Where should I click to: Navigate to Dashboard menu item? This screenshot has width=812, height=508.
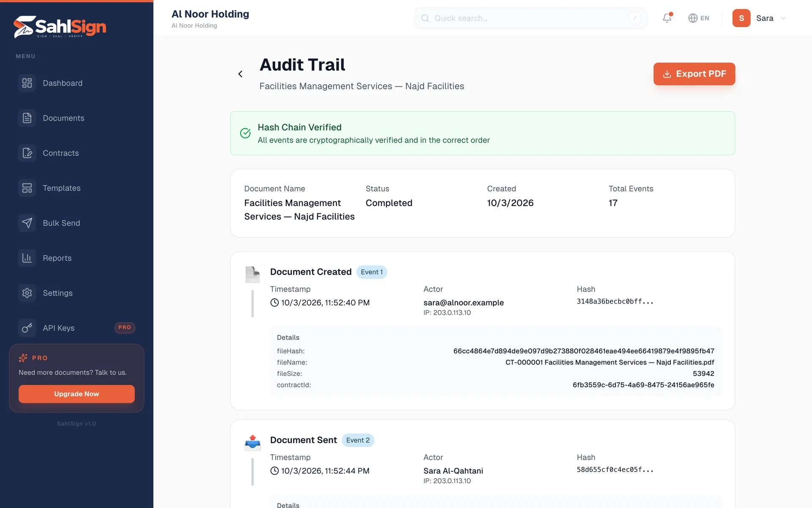pos(77,83)
